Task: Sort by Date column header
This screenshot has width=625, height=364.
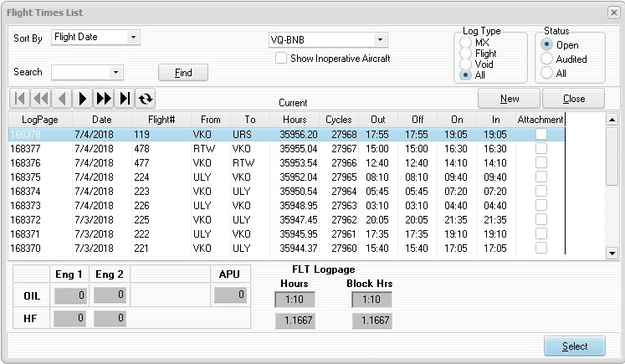Action: [x=101, y=120]
